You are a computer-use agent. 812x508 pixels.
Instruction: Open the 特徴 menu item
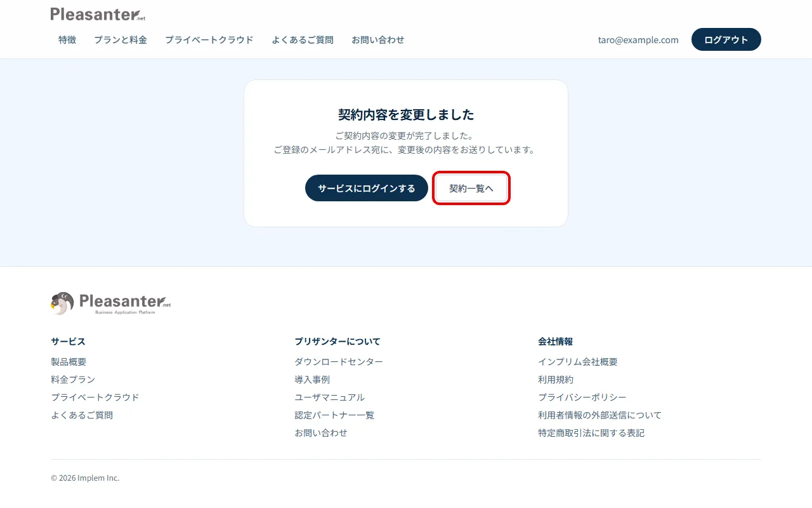point(67,39)
